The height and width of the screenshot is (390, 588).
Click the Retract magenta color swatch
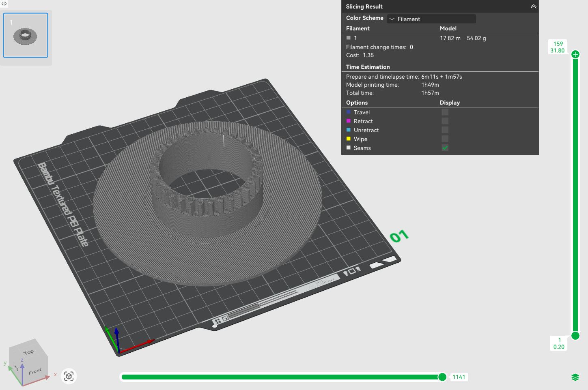point(348,121)
